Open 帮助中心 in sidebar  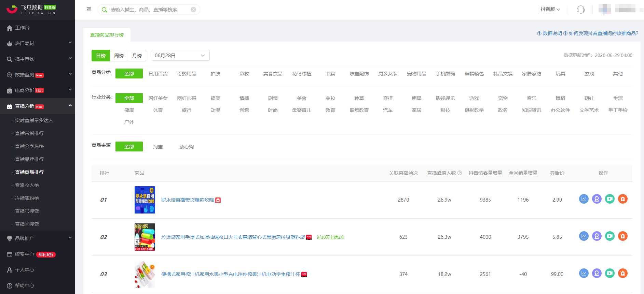tap(38, 285)
